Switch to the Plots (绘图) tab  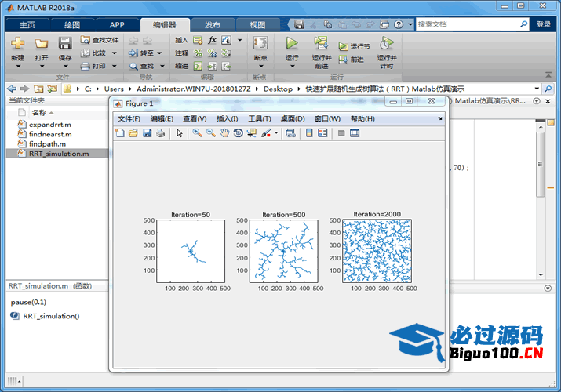click(x=72, y=24)
